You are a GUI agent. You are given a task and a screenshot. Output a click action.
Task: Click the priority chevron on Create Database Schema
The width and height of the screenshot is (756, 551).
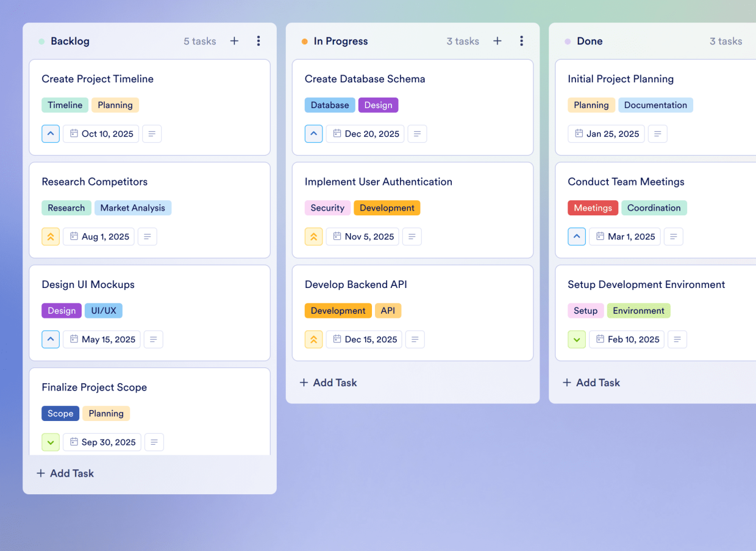point(313,134)
